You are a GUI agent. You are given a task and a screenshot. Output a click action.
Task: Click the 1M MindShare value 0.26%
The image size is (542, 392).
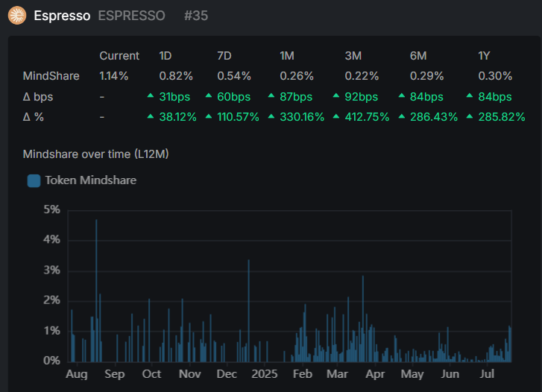tap(297, 76)
